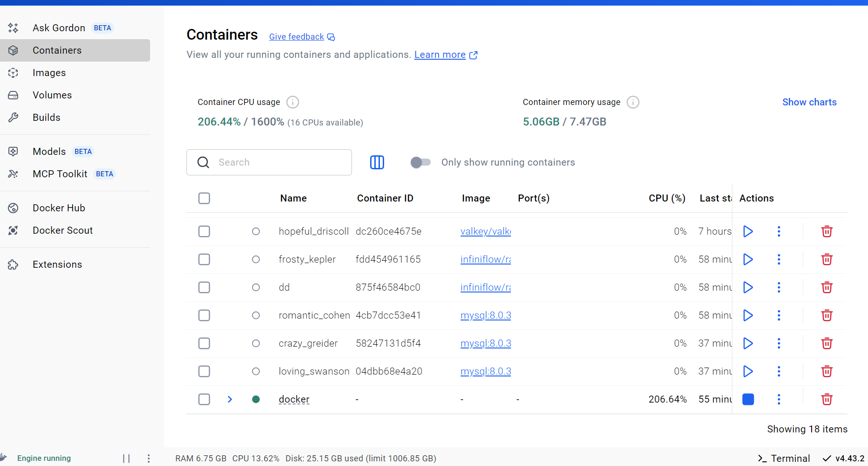Delete the loving_swanson container

(x=827, y=371)
